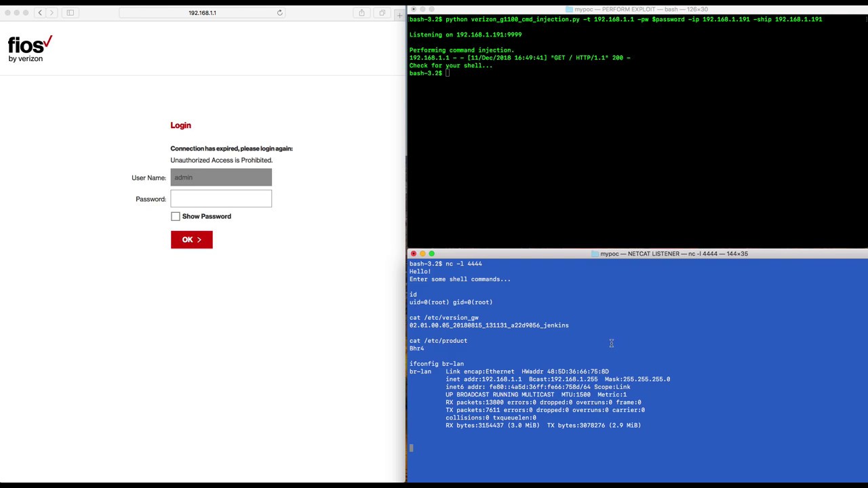Screen dimensions: 868x488
Task: Open the Safari share menu
Action: 361,13
